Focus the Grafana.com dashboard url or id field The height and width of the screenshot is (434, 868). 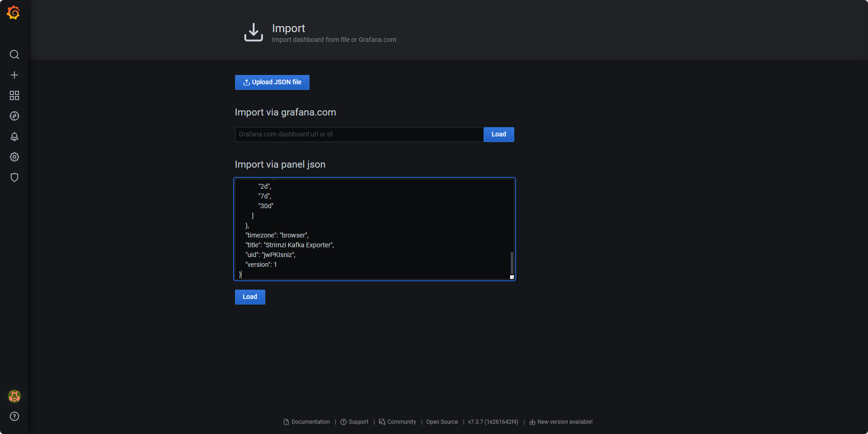359,135
